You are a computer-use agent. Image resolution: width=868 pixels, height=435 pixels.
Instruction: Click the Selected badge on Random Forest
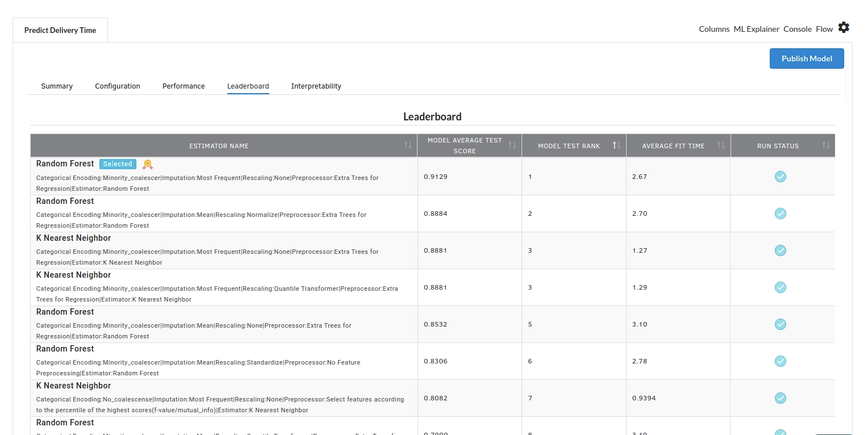coord(118,164)
